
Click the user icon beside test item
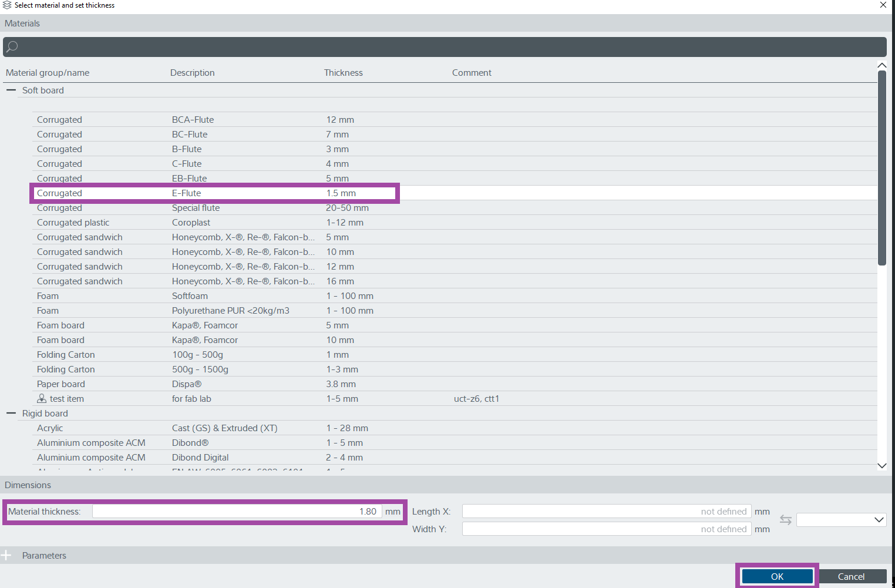(42, 398)
